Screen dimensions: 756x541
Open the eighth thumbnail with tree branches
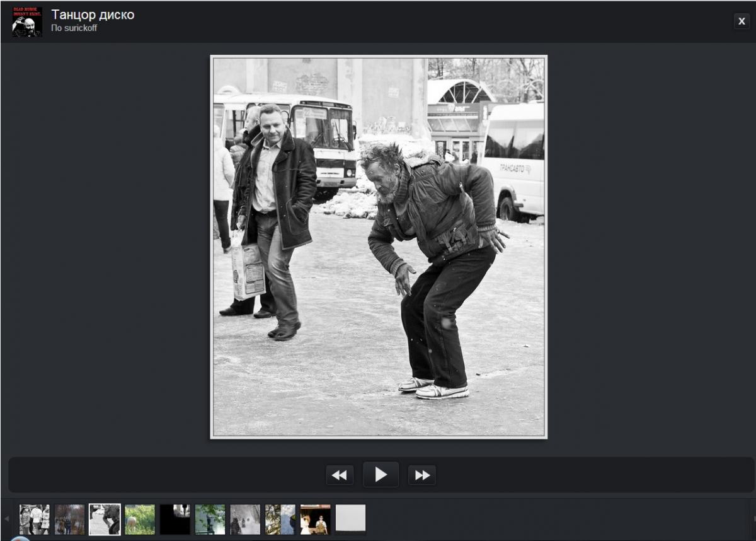coord(280,520)
